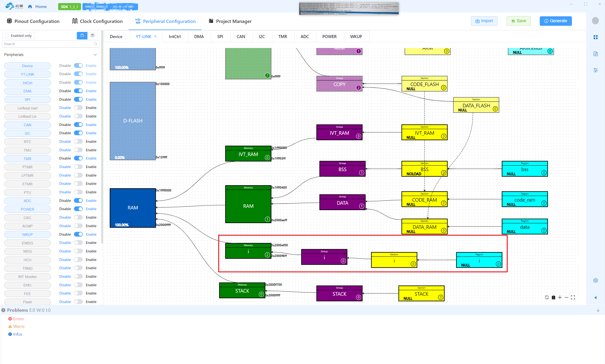Screen dimensions: 605x364
Task: Collapse the Peripherals section chevron
Action: pyautogui.click(x=95, y=55)
